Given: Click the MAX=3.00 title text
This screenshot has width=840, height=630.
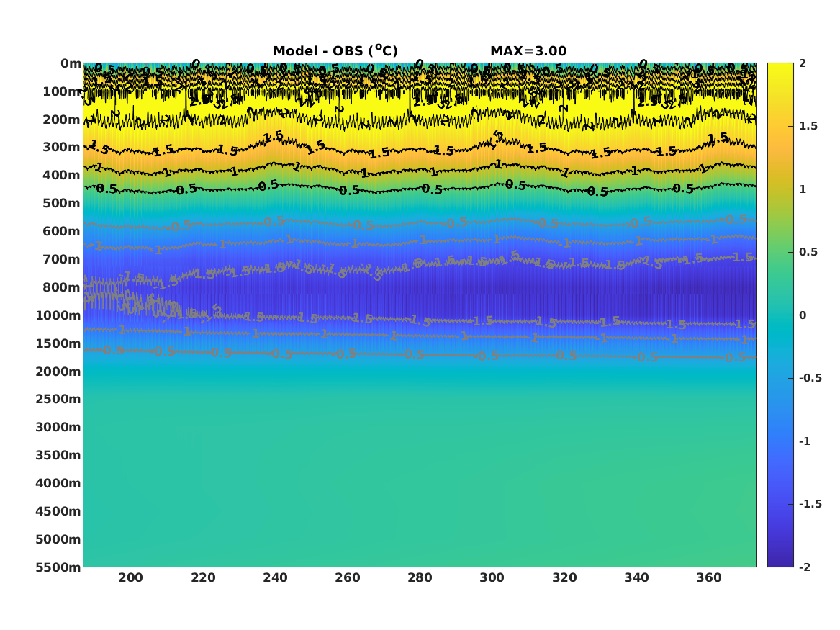Looking at the screenshot, I should [528, 51].
